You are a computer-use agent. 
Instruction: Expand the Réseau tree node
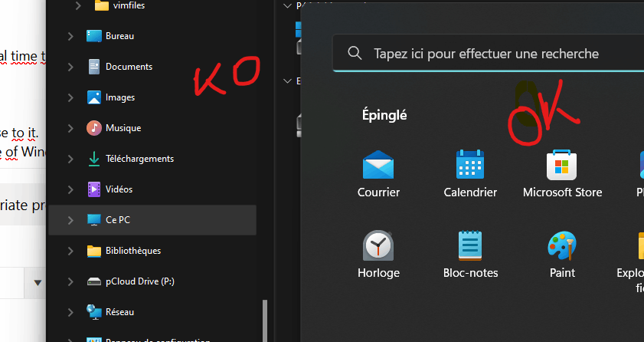click(70, 312)
